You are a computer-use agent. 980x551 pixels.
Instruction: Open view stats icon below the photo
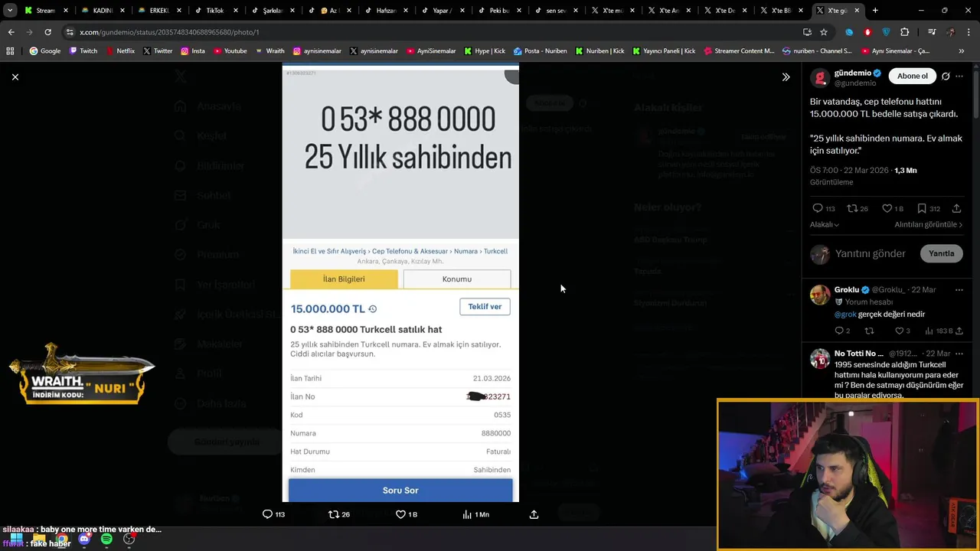(467, 514)
